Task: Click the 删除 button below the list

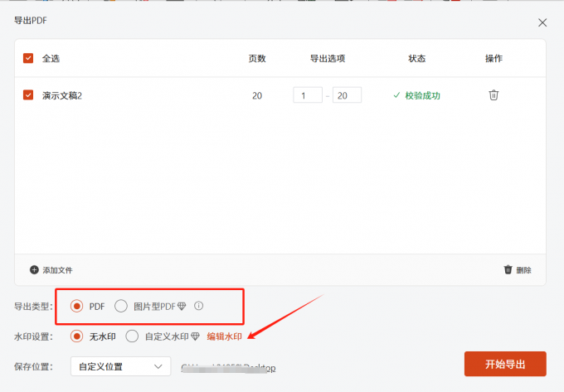Action: (518, 270)
